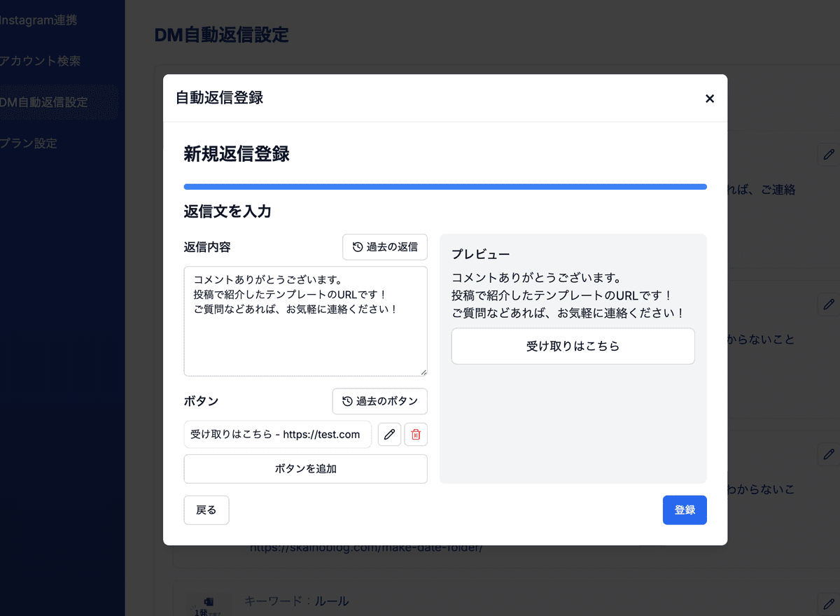Click the プレビュー label
The image size is (840, 616).
click(481, 254)
